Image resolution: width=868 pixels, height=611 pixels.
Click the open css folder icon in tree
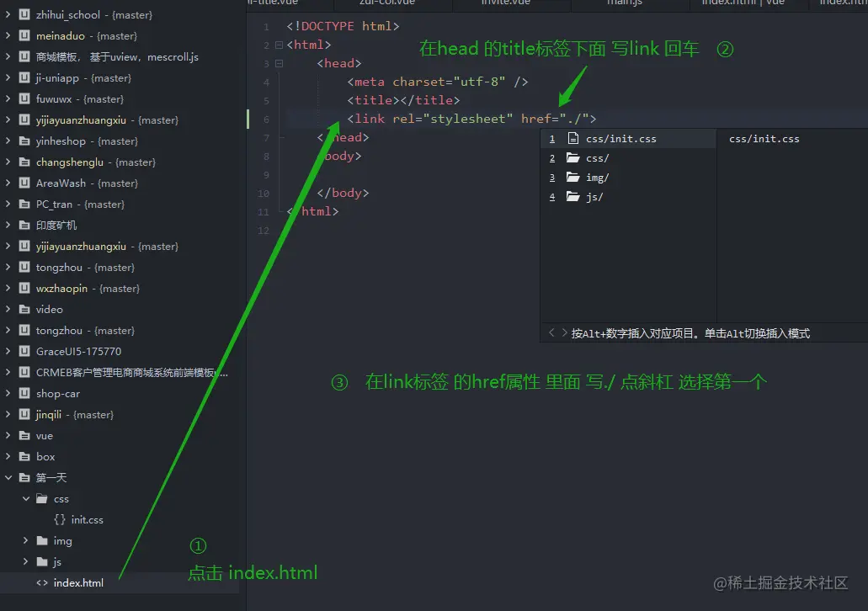[x=42, y=498]
